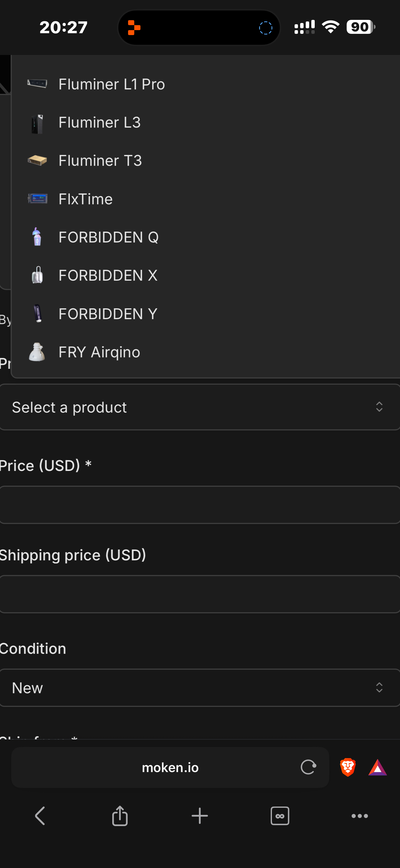Tap the browser back arrow

[40, 816]
